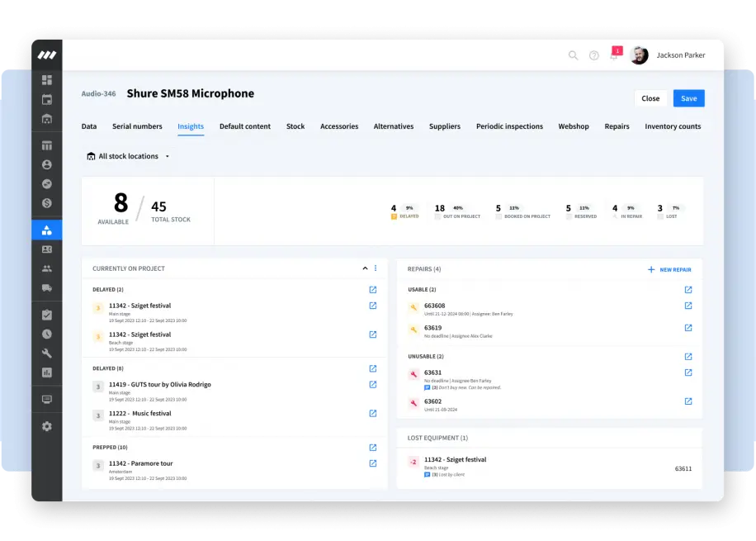The image size is (756, 541).
Task: Open the help question mark icon
Action: coord(594,55)
